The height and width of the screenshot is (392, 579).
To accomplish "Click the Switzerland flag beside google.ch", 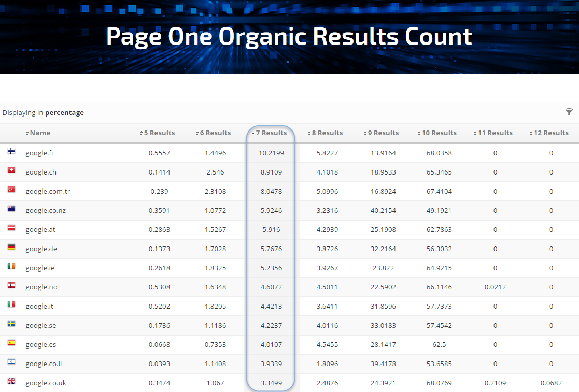I will pyautogui.click(x=11, y=170).
